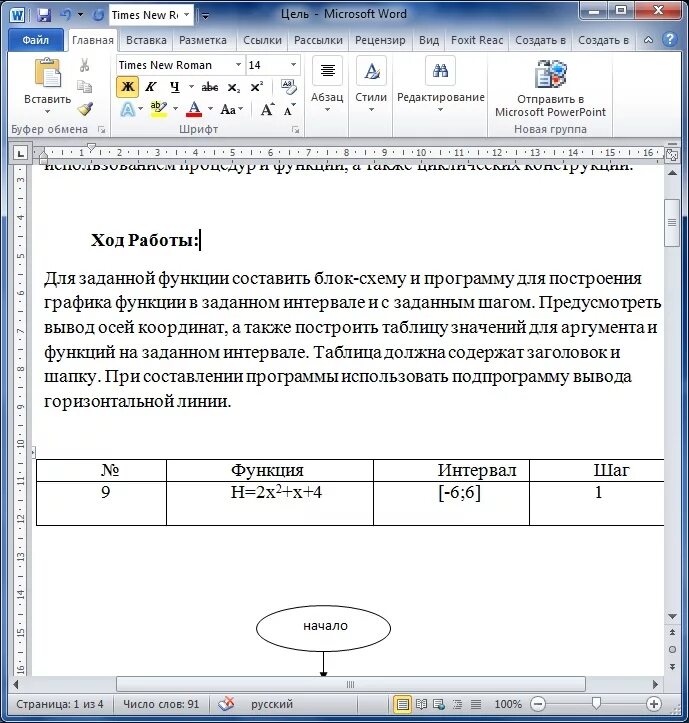689x723 pixels.
Task: Zoom out with the minus button
Action: tap(538, 704)
